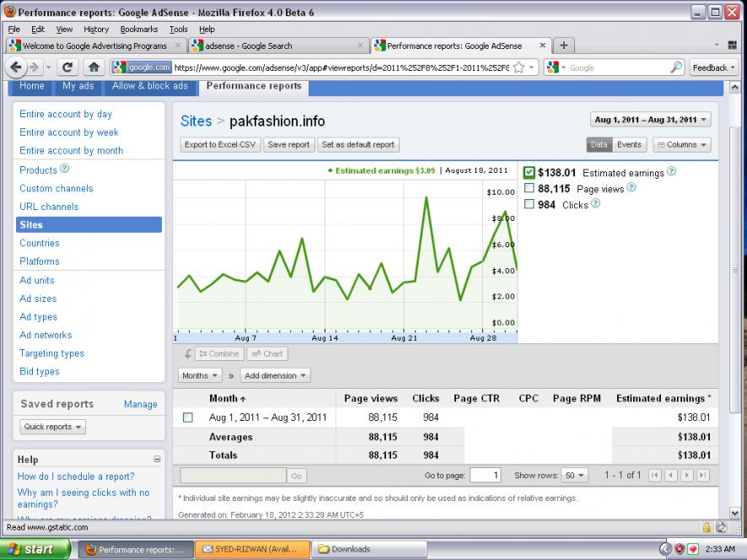Viewport: 747px width, 560px height.
Task: Click the browser URL address bar
Action: [x=341, y=67]
